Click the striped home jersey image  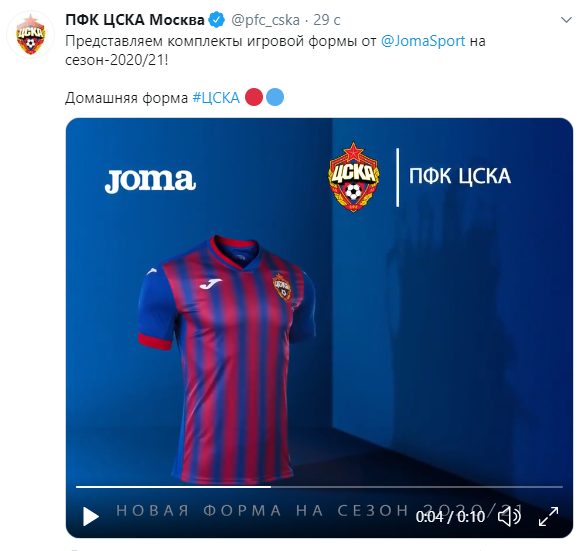pyautogui.click(x=227, y=359)
